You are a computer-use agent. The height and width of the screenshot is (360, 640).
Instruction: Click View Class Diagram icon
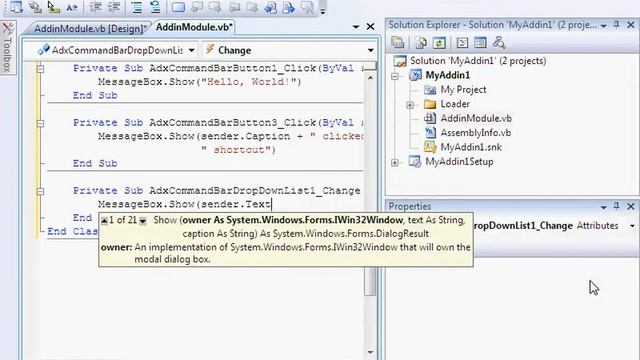[x=499, y=42]
